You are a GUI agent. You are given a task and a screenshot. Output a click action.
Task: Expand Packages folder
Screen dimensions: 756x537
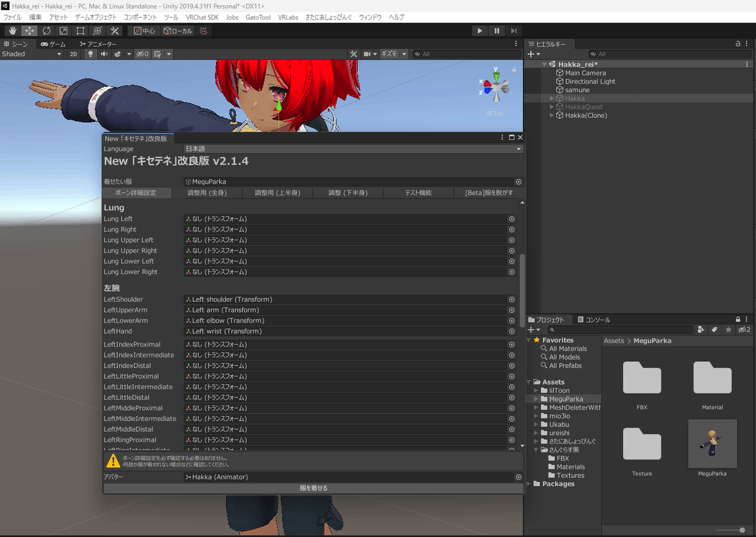tap(529, 484)
